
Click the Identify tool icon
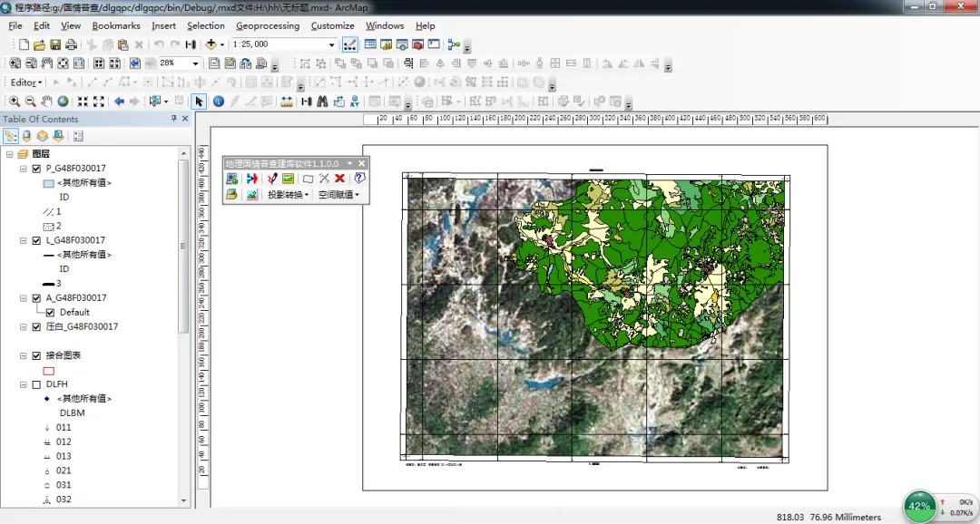tap(219, 102)
